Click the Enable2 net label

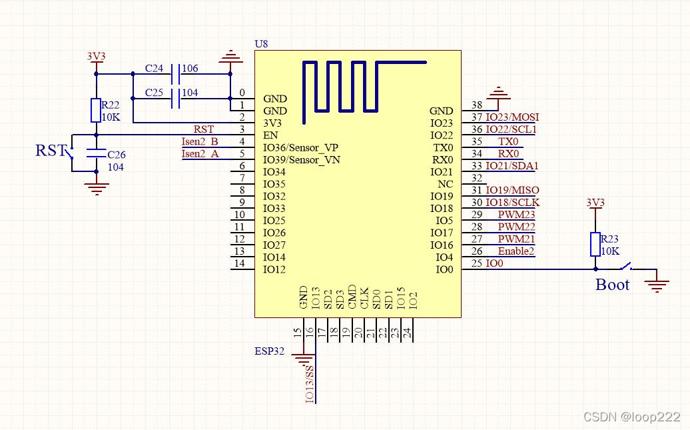pyautogui.click(x=516, y=251)
